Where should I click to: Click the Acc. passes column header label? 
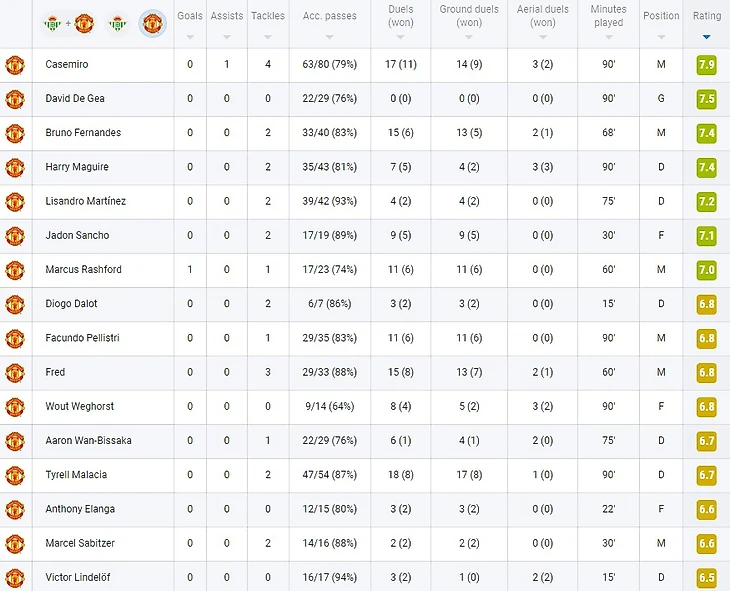[329, 16]
